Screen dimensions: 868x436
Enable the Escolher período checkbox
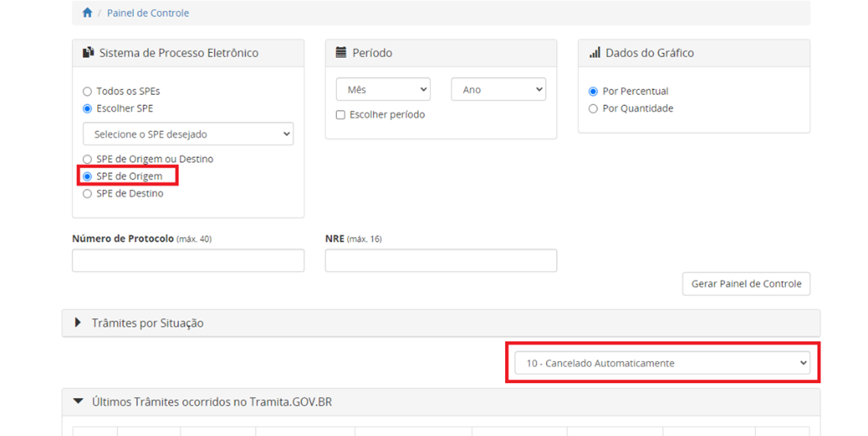tap(341, 115)
